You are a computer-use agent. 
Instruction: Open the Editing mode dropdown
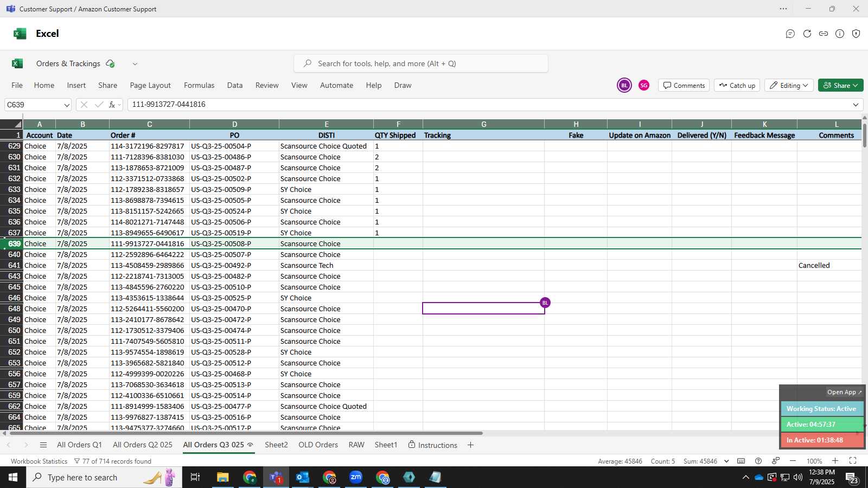(x=789, y=85)
